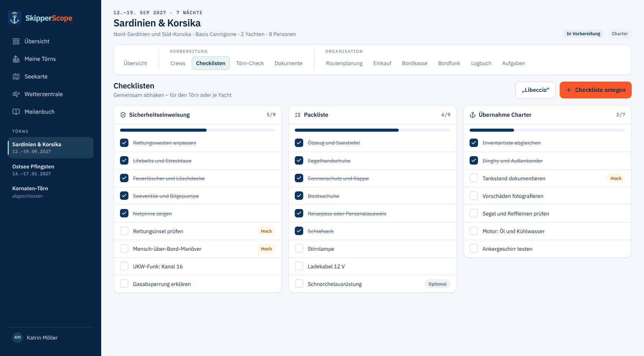
Task: Open the Bordkasse tab
Action: pyautogui.click(x=415, y=63)
